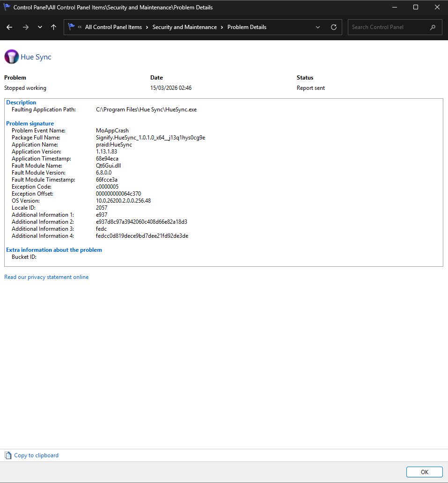448x483 pixels.
Task: Click the Hue Sync bulb icon
Action: 12,57
